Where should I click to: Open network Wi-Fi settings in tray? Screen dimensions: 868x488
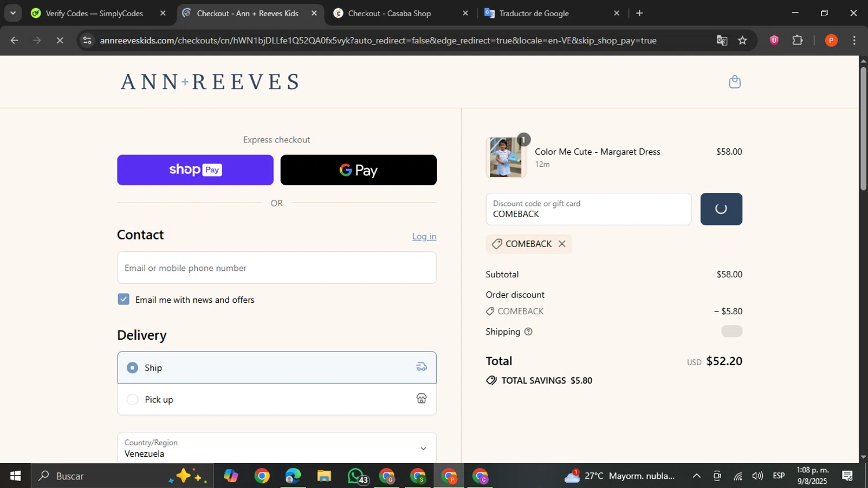[738, 476]
